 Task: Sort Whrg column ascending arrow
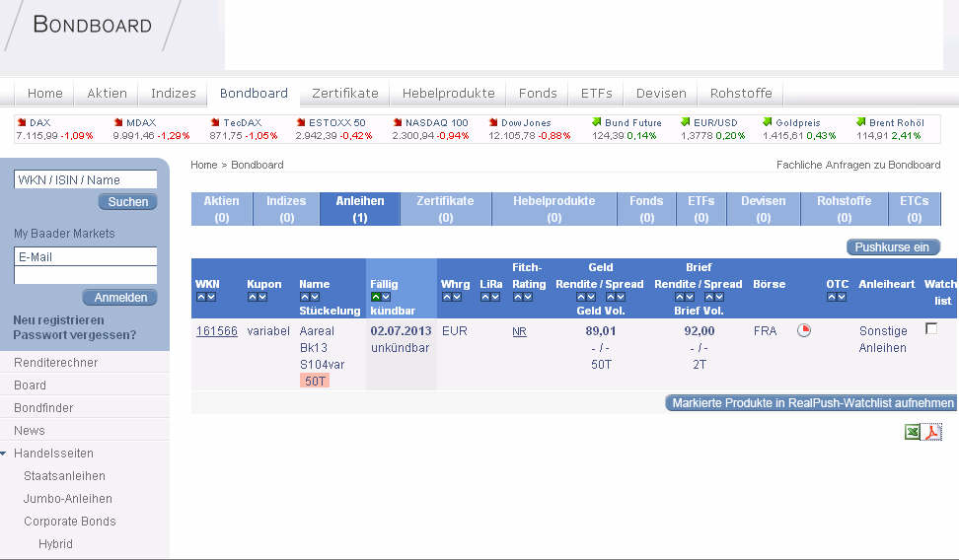[x=447, y=297]
